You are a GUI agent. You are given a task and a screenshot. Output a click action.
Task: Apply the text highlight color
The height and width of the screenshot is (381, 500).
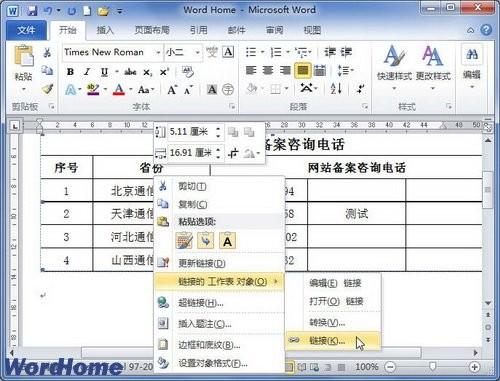(x=93, y=89)
